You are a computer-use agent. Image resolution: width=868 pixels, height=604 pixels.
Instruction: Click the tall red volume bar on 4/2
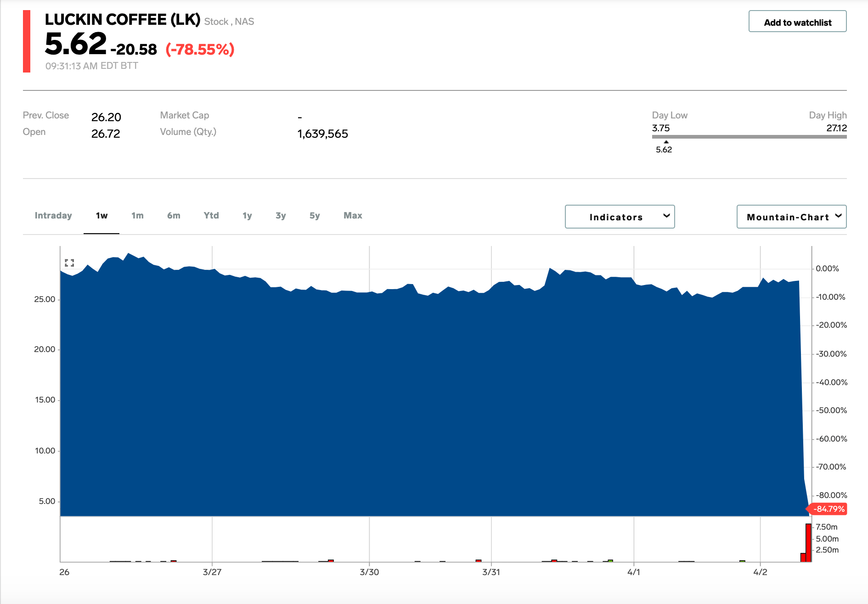click(x=808, y=542)
